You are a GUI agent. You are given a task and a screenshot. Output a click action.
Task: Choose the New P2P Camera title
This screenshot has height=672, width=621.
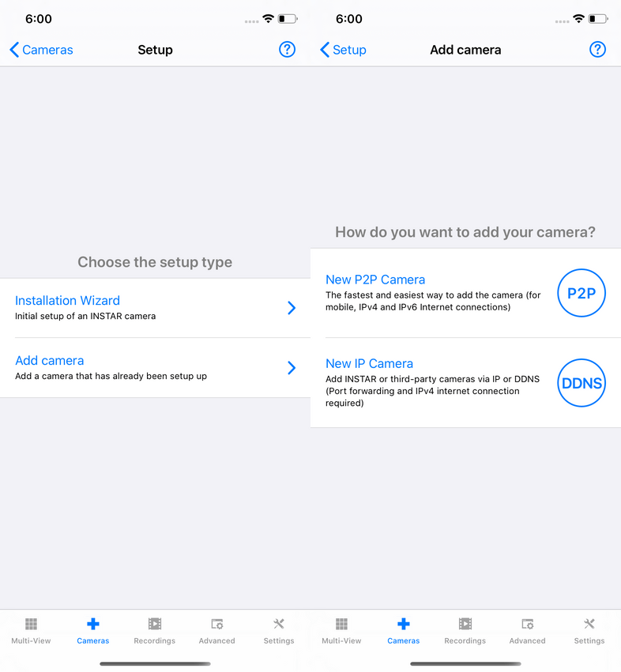point(375,280)
